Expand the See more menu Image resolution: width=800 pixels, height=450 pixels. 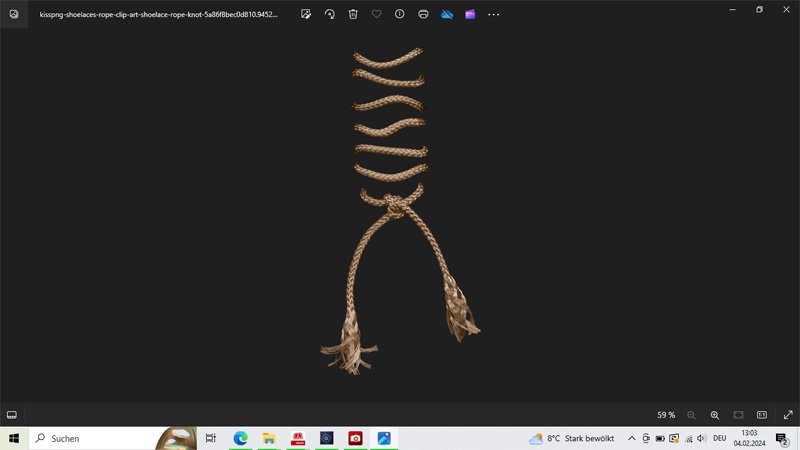(x=493, y=15)
